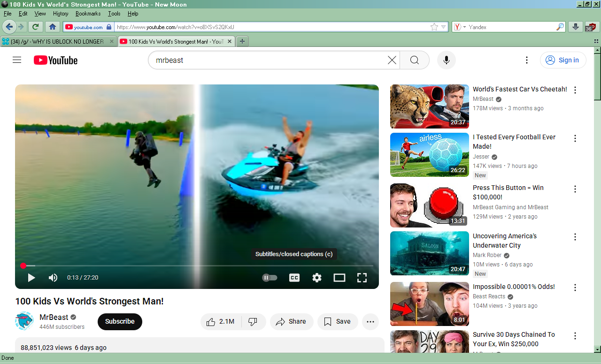Open Press This Button video thumbnail

tap(430, 205)
